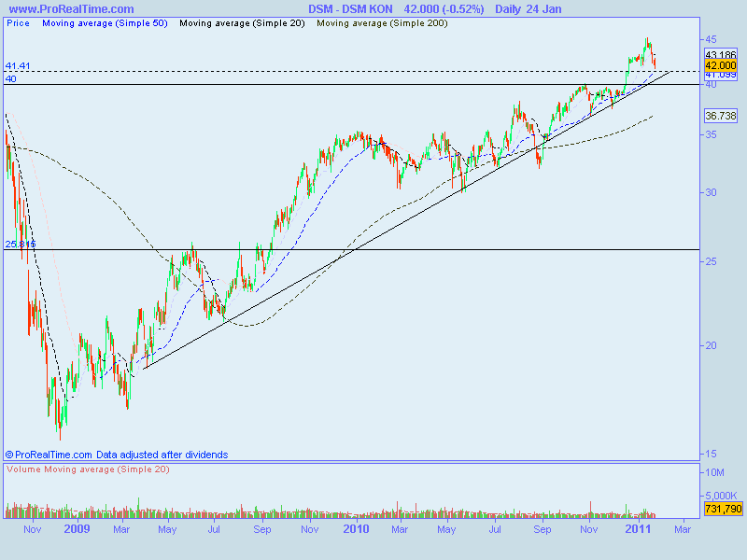Image resolution: width=747 pixels, height=560 pixels.
Task: Click the Moving average (Simple 20) price legend
Action: pos(242,22)
